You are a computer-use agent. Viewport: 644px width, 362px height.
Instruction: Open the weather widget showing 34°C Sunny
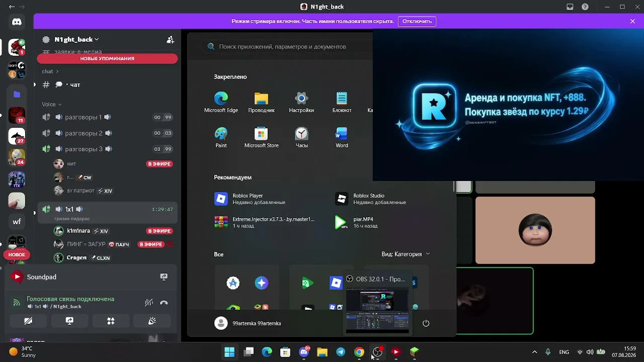tap(23, 352)
